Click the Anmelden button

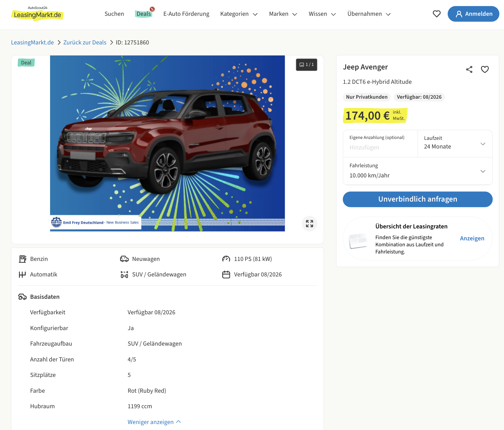(473, 14)
